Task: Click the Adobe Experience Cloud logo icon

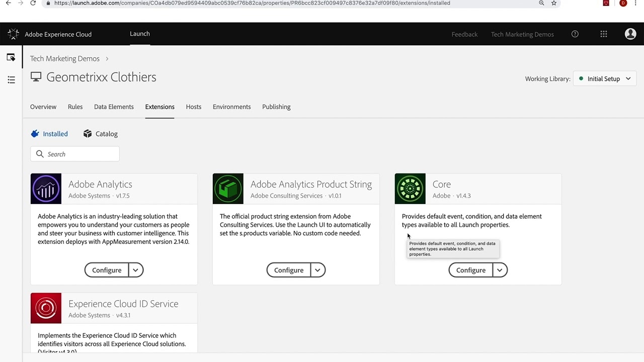Action: [x=14, y=34]
